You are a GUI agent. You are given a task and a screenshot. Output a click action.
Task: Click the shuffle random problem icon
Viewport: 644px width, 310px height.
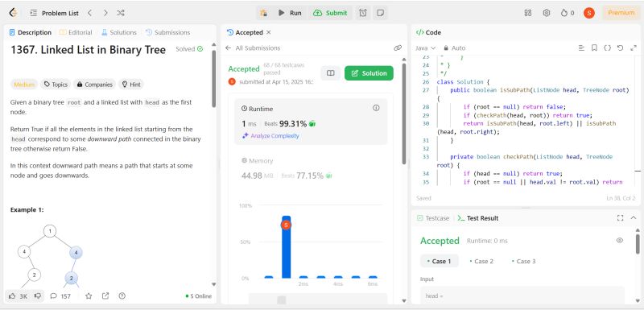pos(120,13)
